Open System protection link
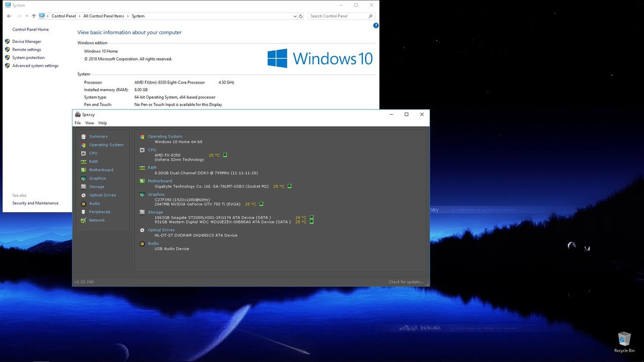This screenshot has height=362, width=644. click(x=28, y=57)
